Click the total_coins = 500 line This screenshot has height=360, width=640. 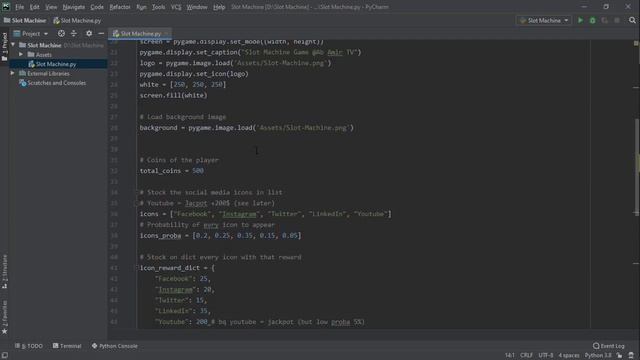(172, 171)
